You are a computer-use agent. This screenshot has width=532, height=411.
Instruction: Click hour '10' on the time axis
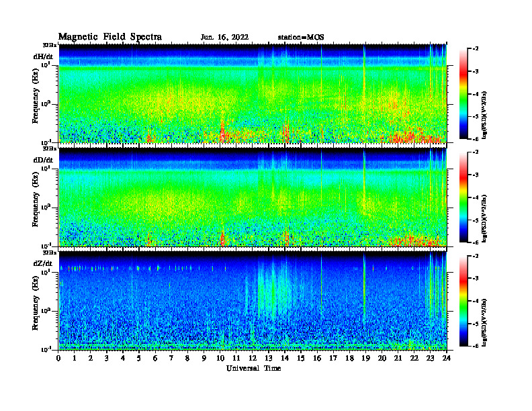tap(220, 358)
